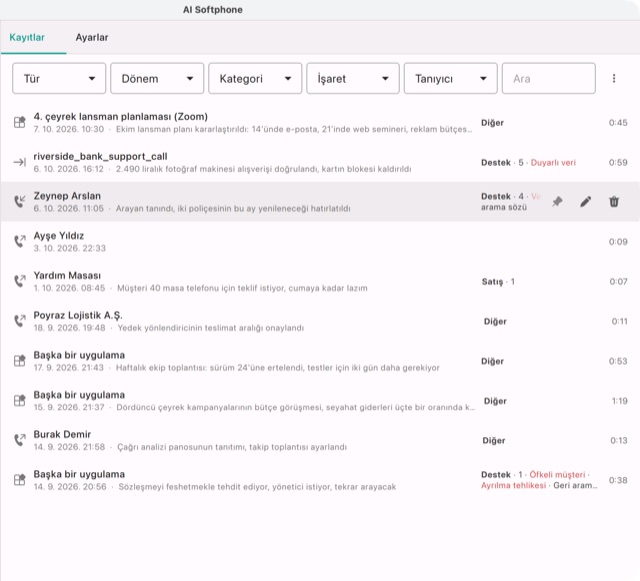
Task: Open the Ayarlar tab
Action: pos(92,38)
